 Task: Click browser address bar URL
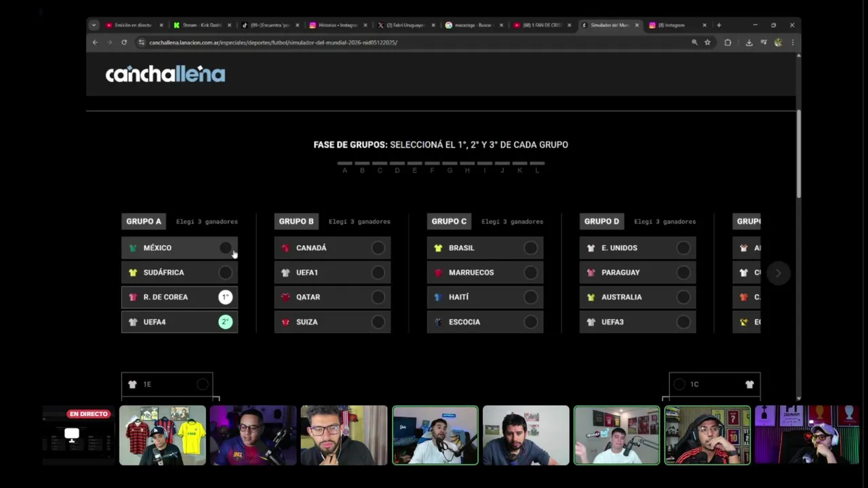click(x=273, y=42)
